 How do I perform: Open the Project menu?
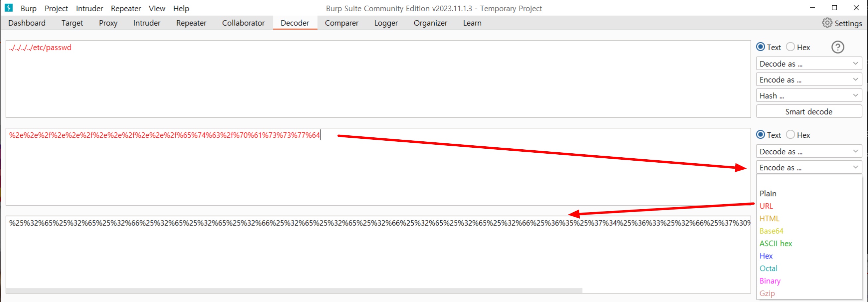coord(56,8)
